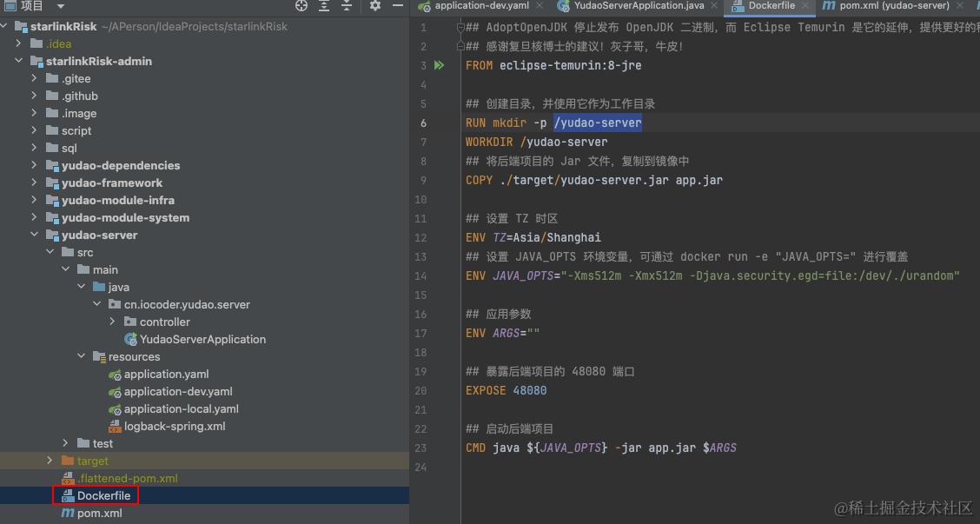Select .flattened-pom.xml in project tree
980x524 pixels.
coord(128,478)
